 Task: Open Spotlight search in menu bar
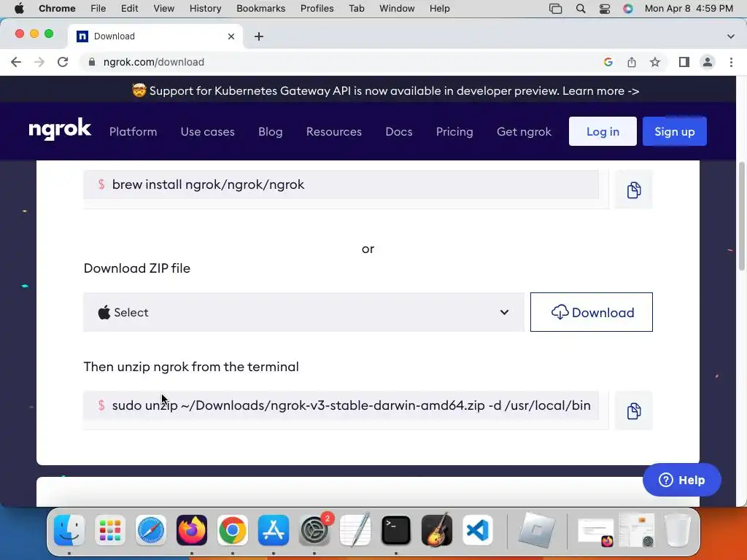tap(580, 9)
